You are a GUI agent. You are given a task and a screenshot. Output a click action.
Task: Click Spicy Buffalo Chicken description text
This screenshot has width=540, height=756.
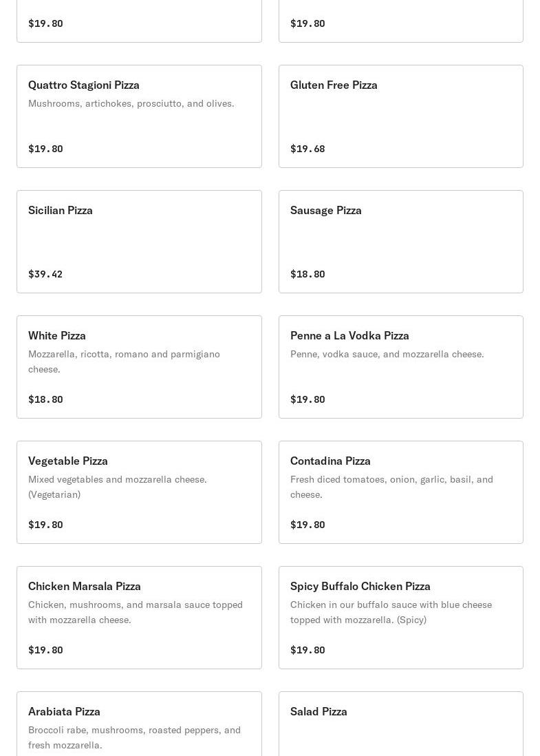(x=391, y=612)
